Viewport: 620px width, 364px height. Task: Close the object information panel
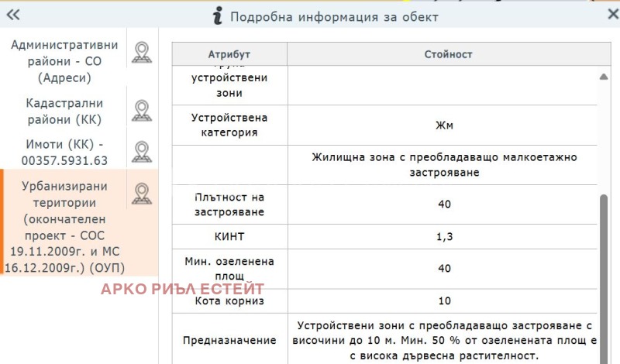[x=612, y=15]
